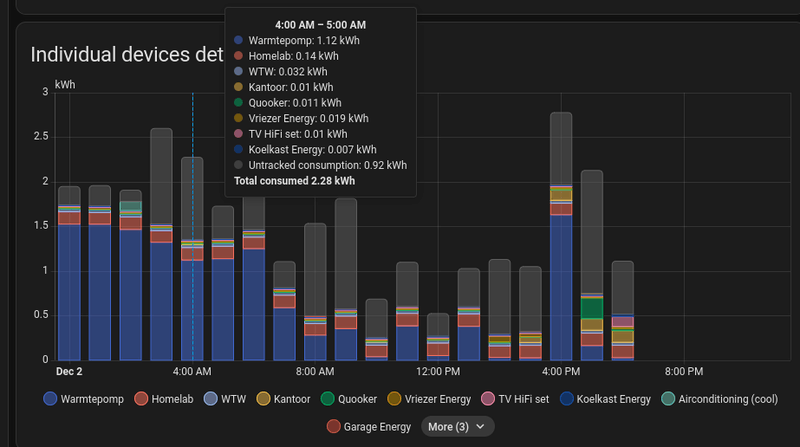Click the 4:00 AM x-axis label
Viewport: 800px width, 447px height.
click(192, 371)
